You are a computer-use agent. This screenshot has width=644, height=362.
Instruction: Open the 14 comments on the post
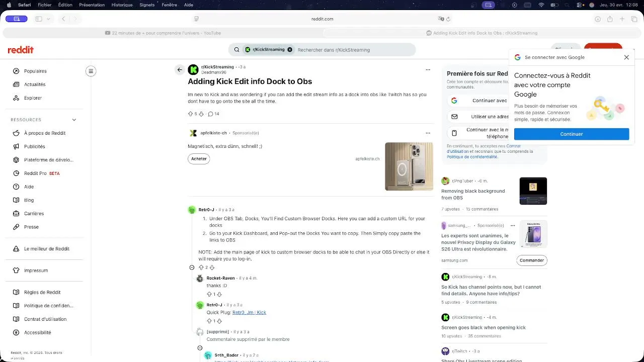[x=213, y=114]
